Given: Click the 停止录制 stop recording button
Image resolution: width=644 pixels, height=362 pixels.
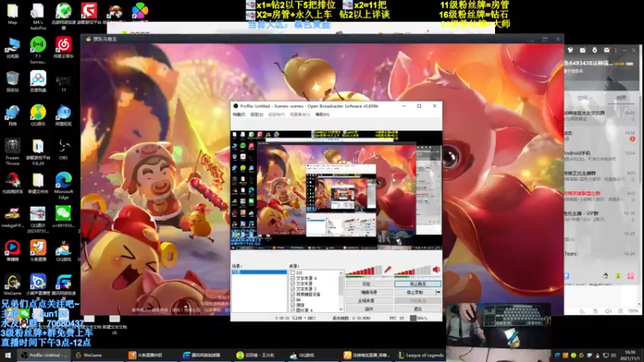Looking at the screenshot, I should coord(415,292).
